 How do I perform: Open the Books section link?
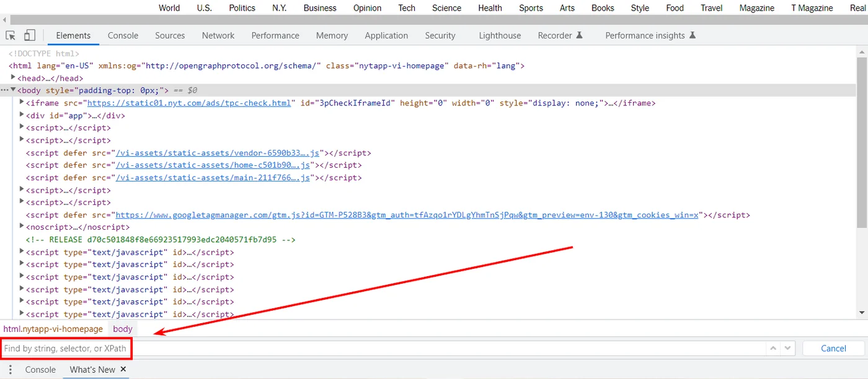[603, 8]
